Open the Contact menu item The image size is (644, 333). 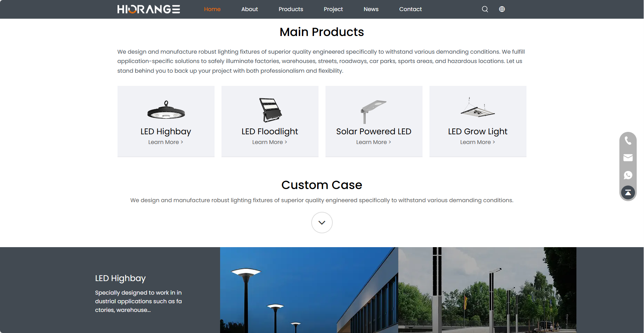pos(410,9)
